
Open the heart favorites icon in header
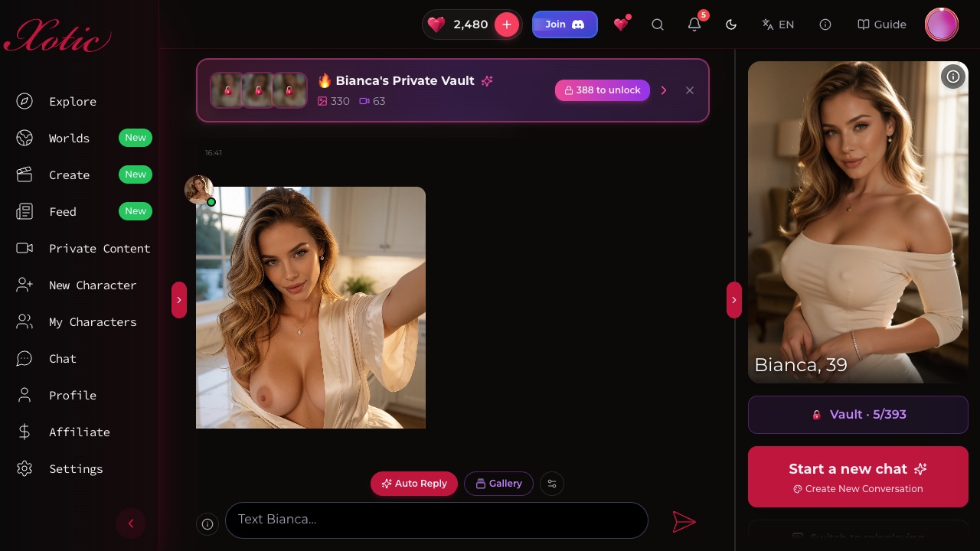pos(621,24)
